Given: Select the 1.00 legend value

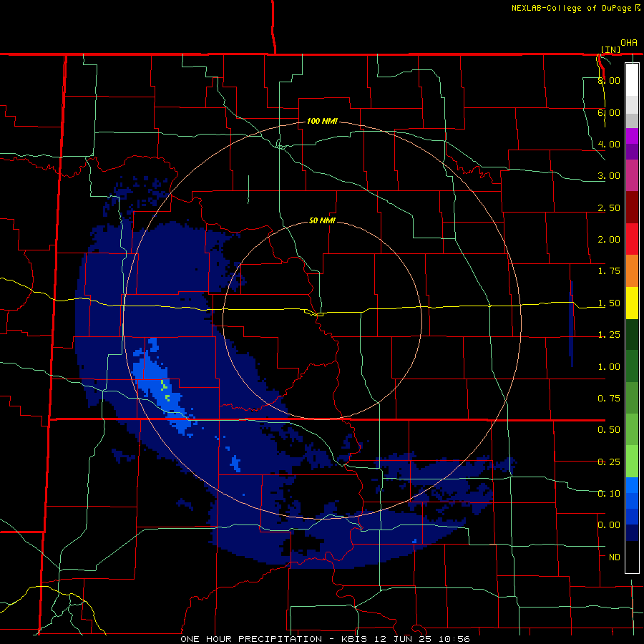Looking at the screenshot, I should (x=609, y=367).
